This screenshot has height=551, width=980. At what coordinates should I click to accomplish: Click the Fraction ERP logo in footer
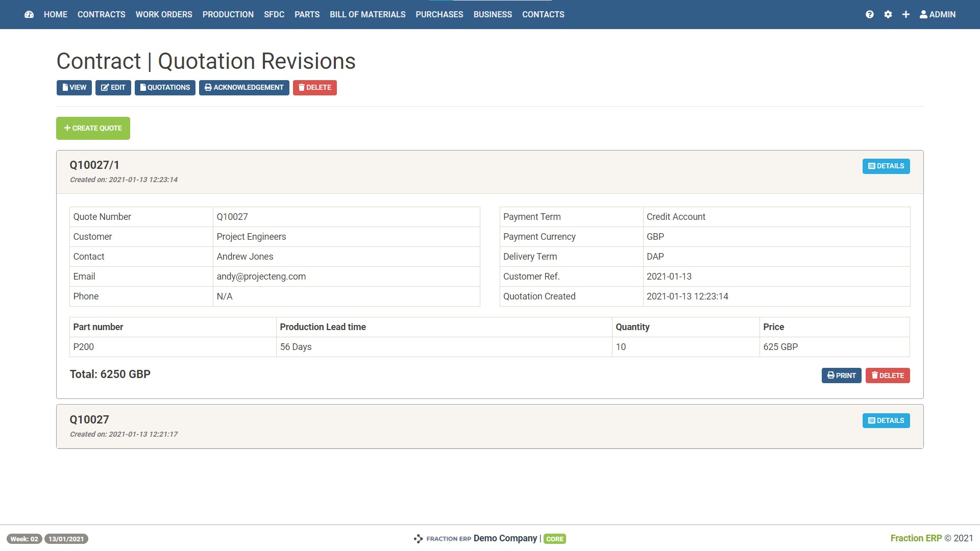(x=442, y=539)
